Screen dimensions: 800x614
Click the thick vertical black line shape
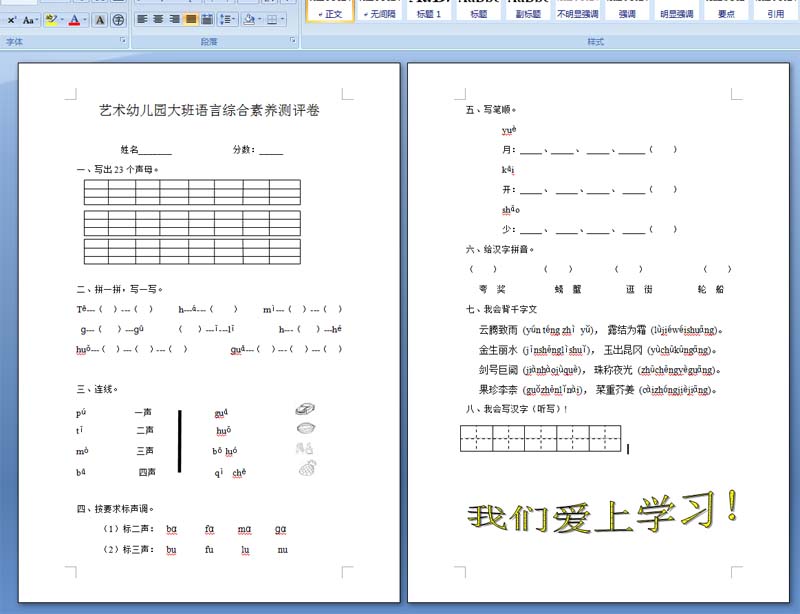point(180,441)
